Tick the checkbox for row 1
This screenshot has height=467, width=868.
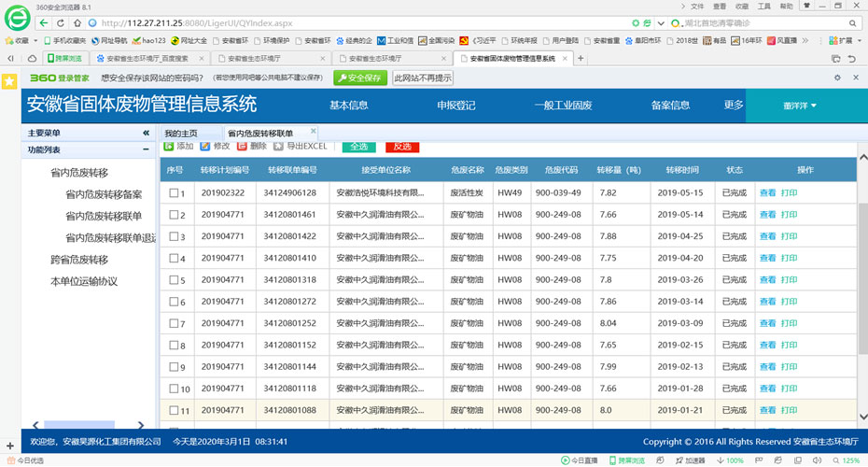[x=174, y=193]
